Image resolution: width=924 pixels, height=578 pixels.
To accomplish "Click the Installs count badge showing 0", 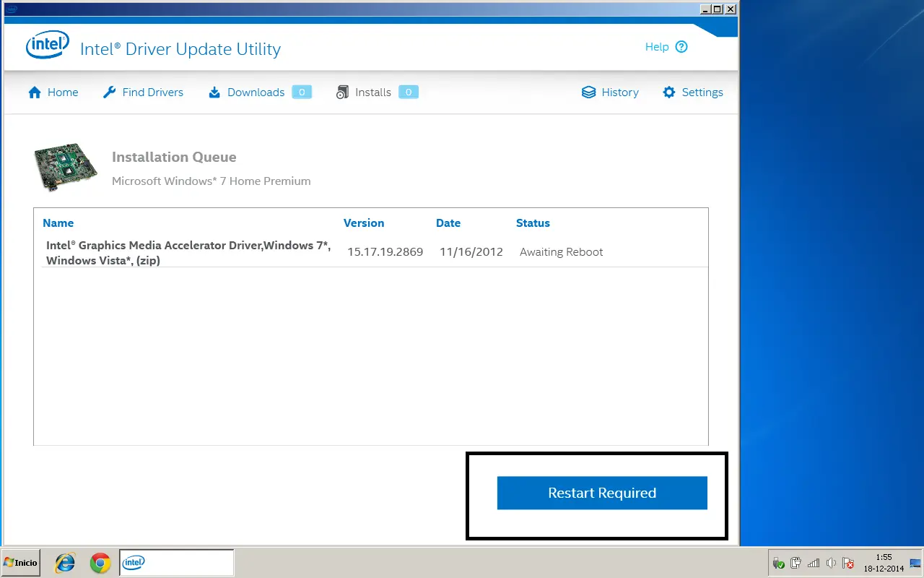I will pos(409,92).
